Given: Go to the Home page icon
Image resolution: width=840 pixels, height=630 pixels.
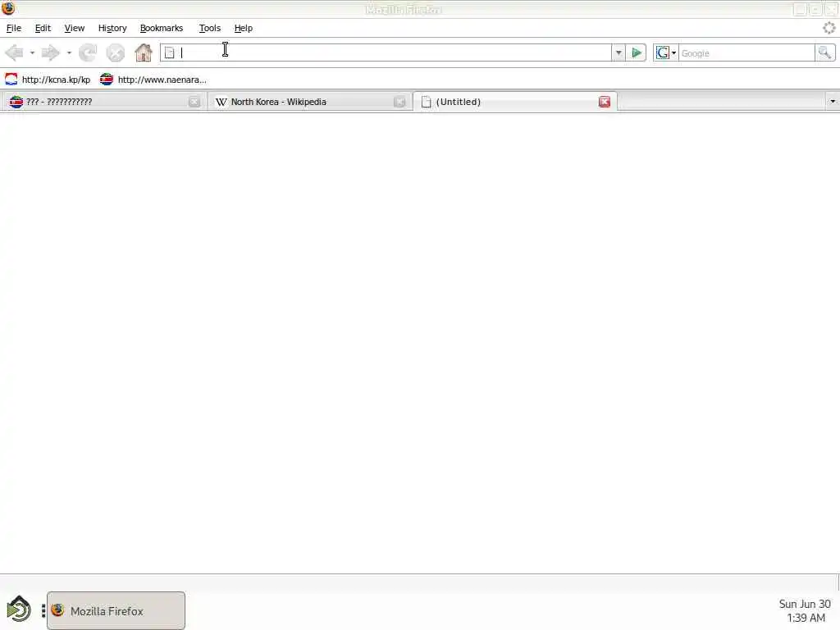Looking at the screenshot, I should [143, 52].
